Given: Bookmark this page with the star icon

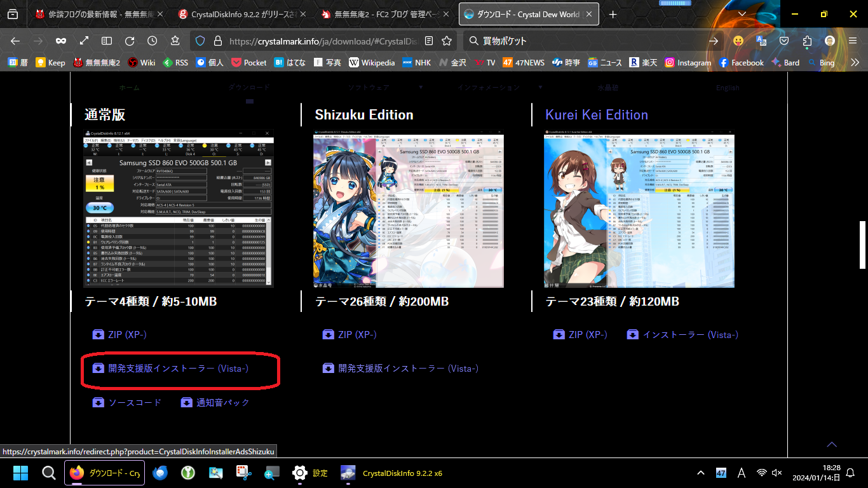Looking at the screenshot, I should pyautogui.click(x=447, y=41).
